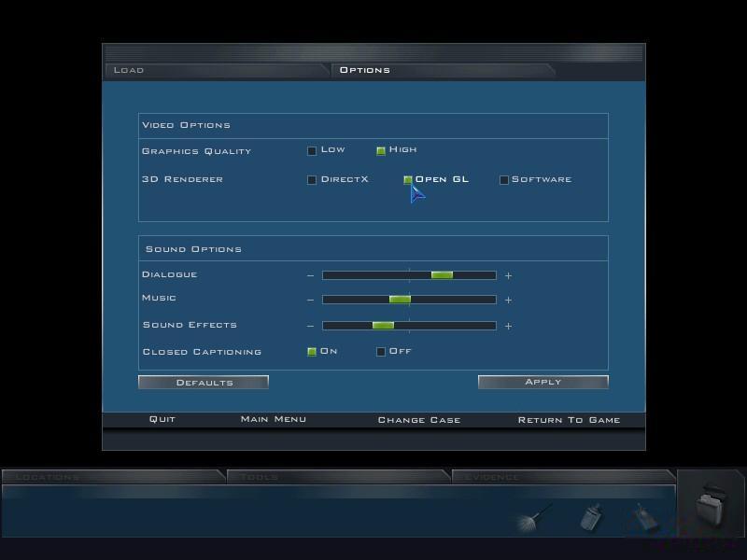
Task: Pick the flask tool in tray
Action: (645, 518)
